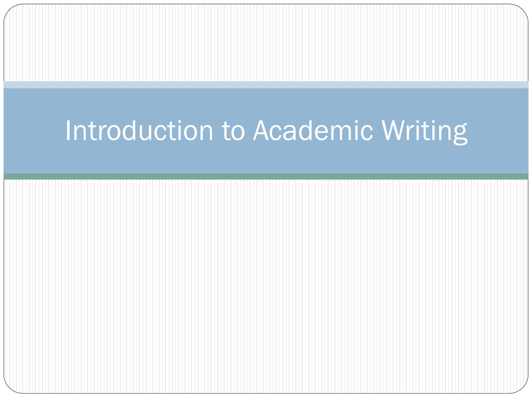Click the word "to" in the title
532x399 pixels.
click(233, 131)
